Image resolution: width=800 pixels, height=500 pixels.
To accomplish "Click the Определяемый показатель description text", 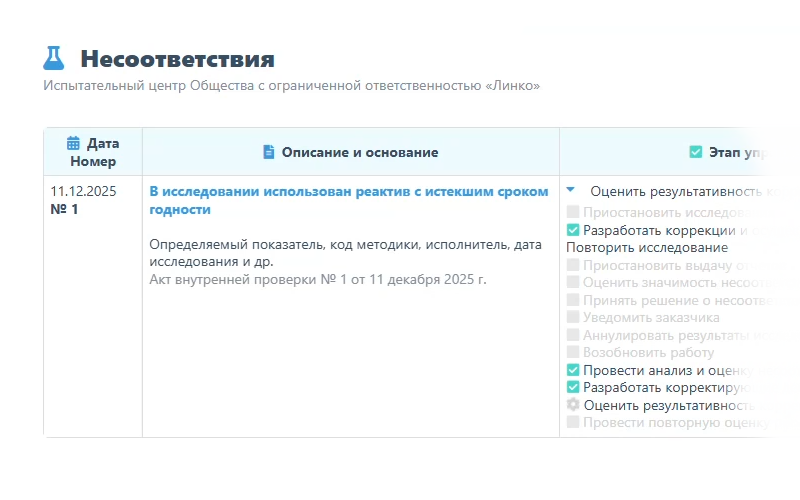I will 345,253.
